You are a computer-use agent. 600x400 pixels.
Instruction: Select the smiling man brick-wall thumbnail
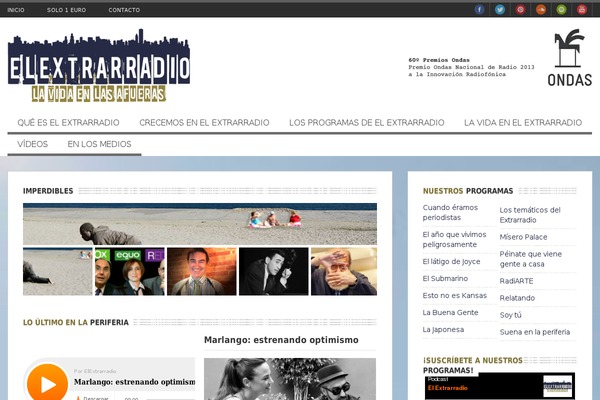click(x=202, y=271)
